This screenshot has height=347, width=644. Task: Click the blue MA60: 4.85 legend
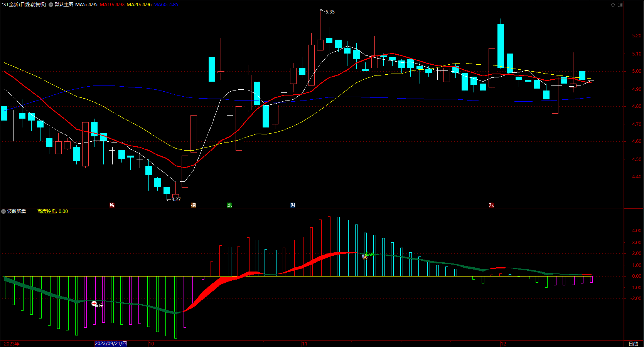pos(166,5)
